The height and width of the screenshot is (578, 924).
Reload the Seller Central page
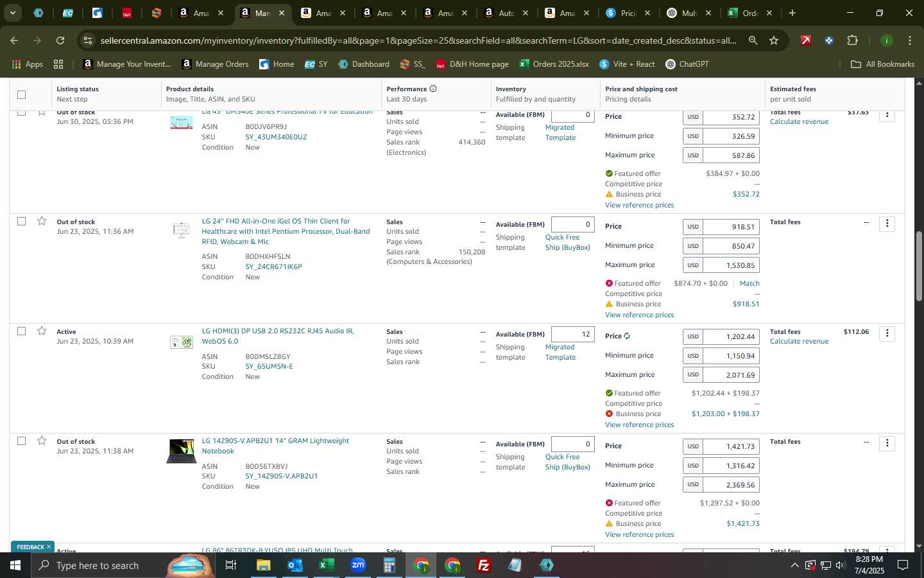tap(60, 40)
